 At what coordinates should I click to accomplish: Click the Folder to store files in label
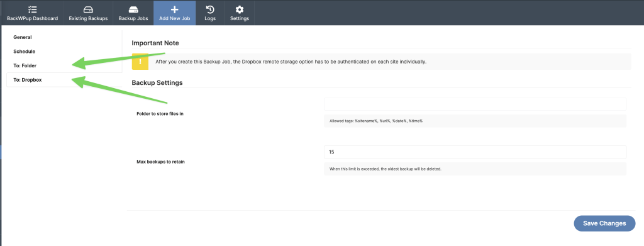click(x=160, y=114)
